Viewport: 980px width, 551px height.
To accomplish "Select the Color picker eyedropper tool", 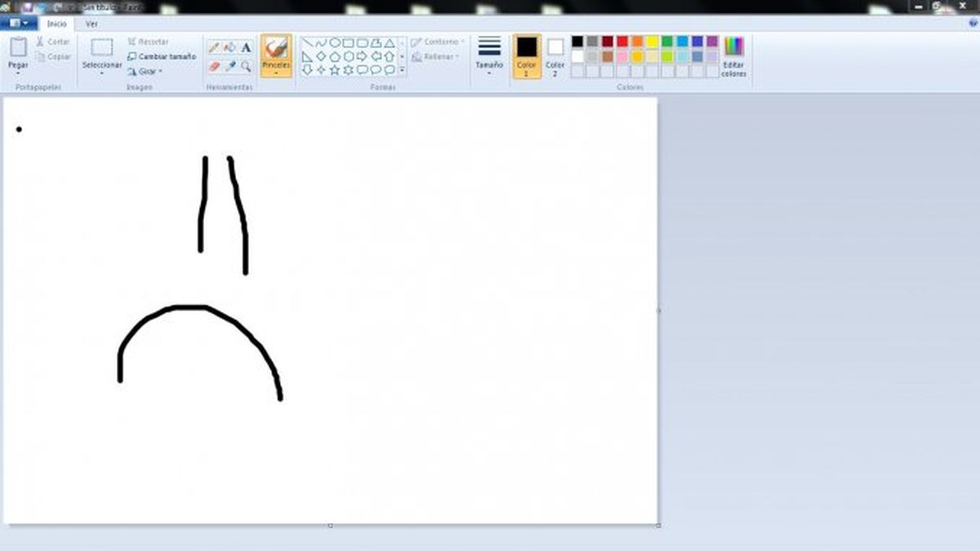I will (232, 64).
